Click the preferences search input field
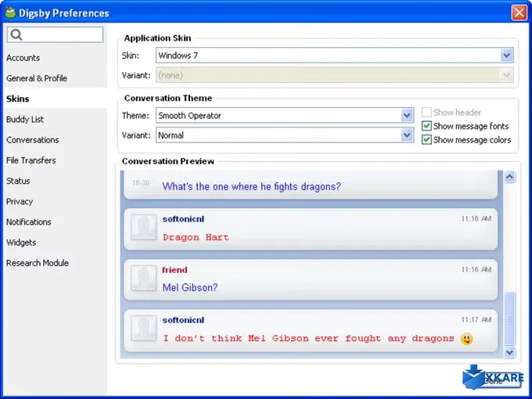This screenshot has width=532, height=399. 55,34
